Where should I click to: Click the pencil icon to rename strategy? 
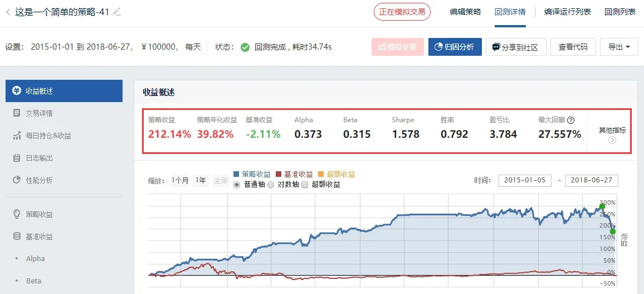[117, 12]
